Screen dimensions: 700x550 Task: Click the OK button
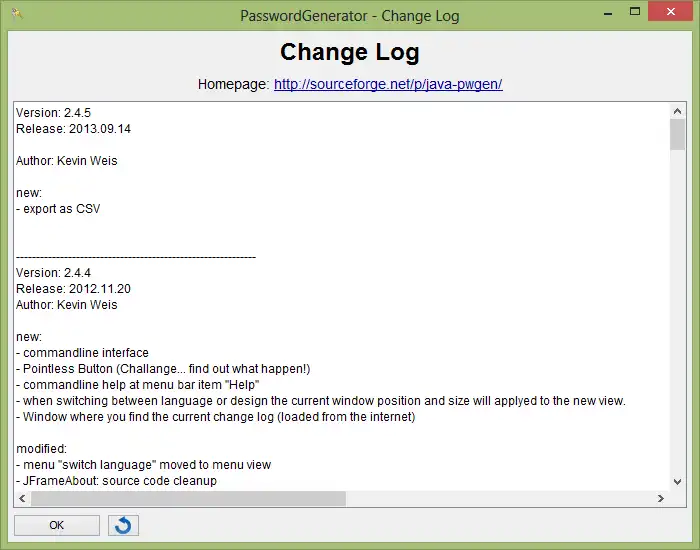[x=57, y=525]
